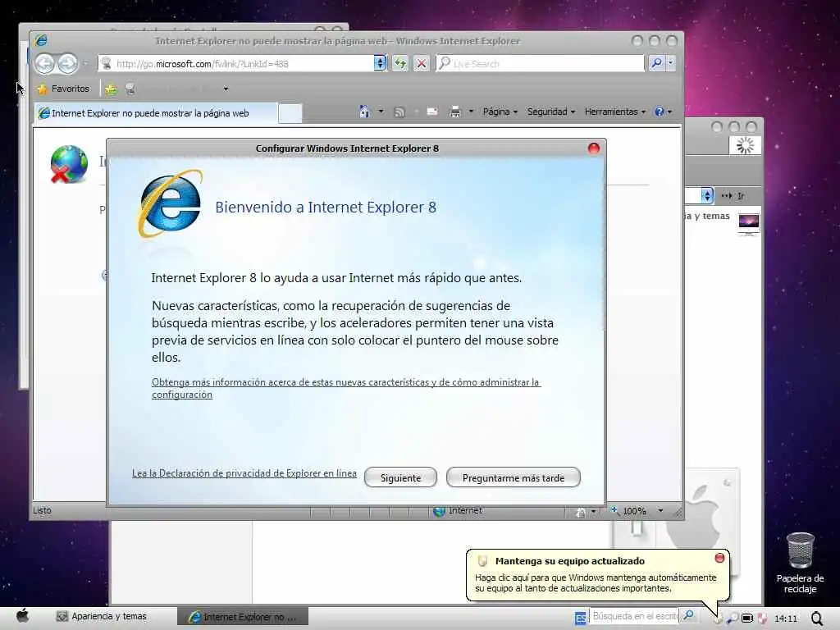Click the Internet zone globe in status bar

point(440,511)
